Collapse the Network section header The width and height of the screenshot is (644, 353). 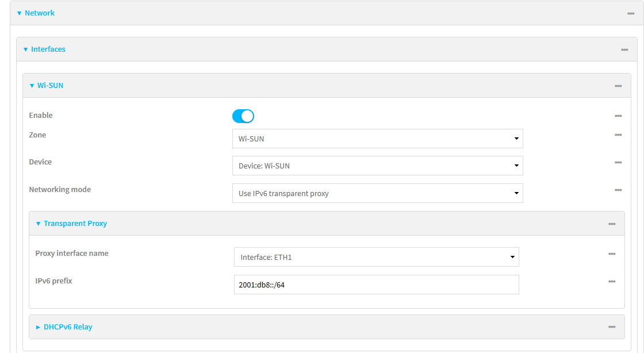click(39, 13)
